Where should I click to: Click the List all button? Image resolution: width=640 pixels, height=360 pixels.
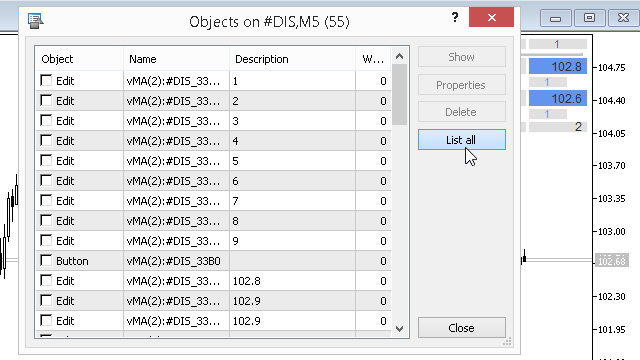tap(462, 140)
